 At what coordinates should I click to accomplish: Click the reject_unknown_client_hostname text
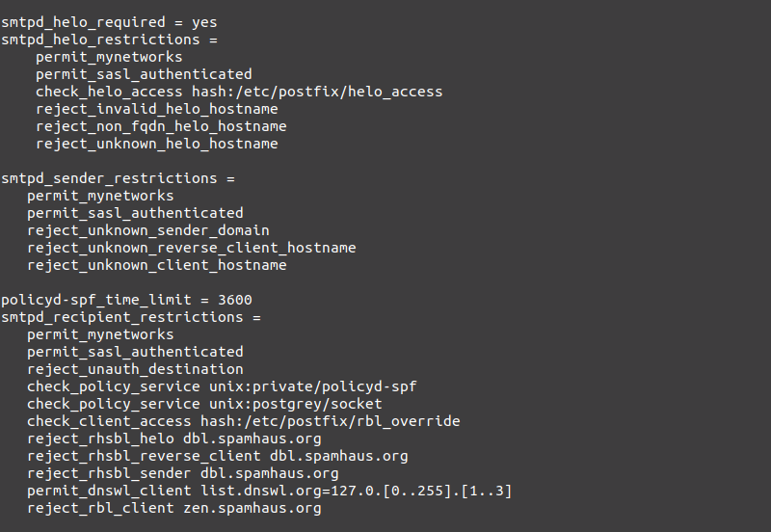pos(156,265)
